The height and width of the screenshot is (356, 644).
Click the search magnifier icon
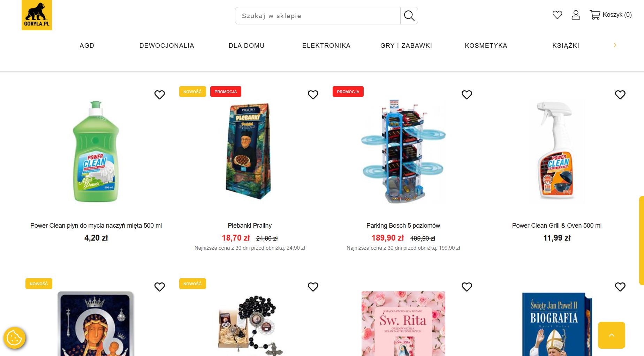(x=409, y=16)
